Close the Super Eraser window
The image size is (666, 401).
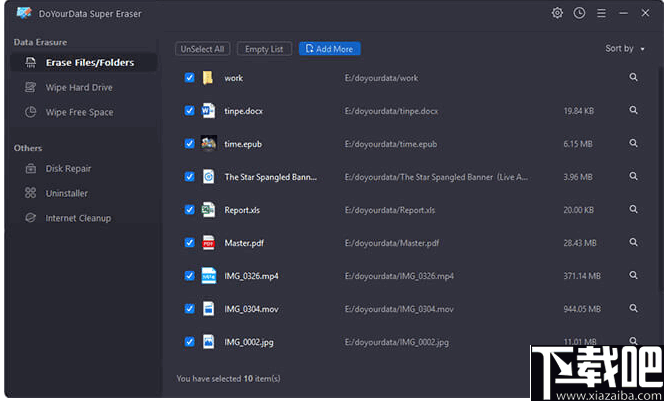[x=645, y=13]
